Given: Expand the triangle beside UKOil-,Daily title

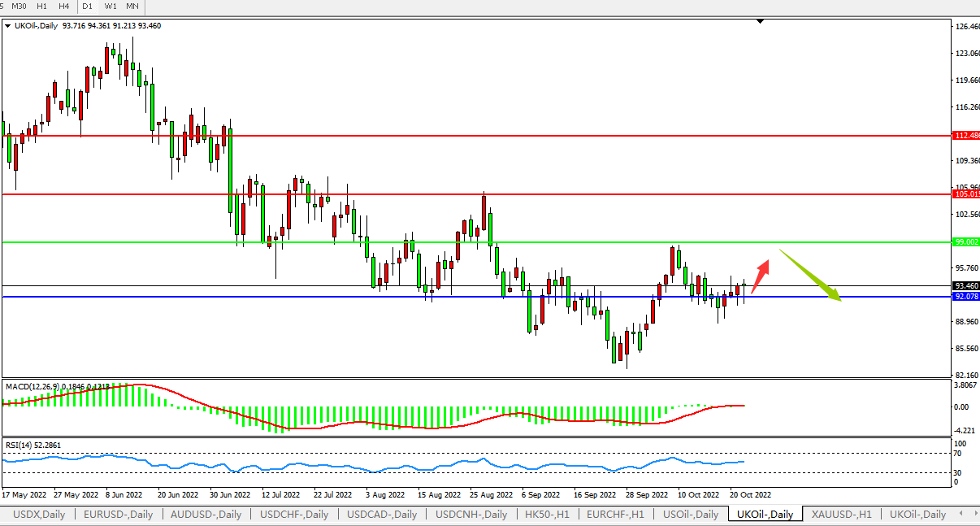Looking at the screenshot, I should [x=8, y=26].
